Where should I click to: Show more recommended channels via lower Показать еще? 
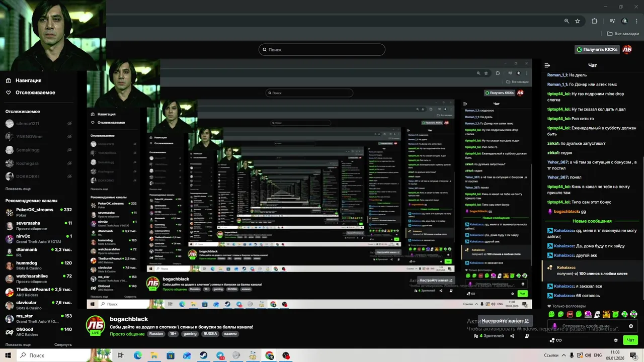pyautogui.click(x=18, y=345)
